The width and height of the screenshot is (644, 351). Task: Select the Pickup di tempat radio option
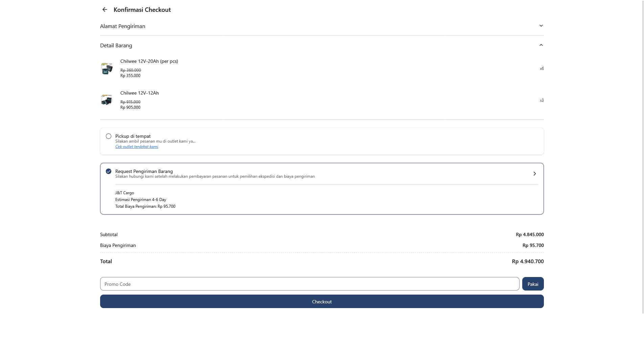coord(109,136)
